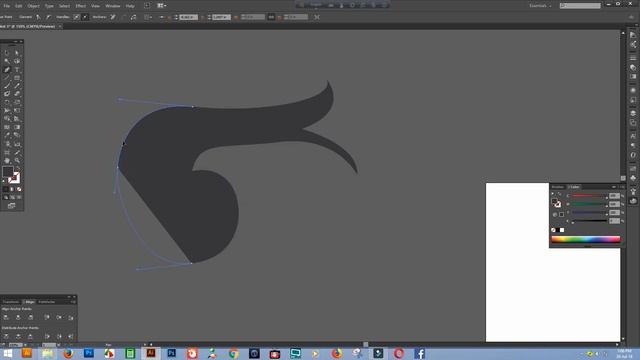Click the search field at top right
The height and width of the screenshot is (360, 640).
pos(580,6)
